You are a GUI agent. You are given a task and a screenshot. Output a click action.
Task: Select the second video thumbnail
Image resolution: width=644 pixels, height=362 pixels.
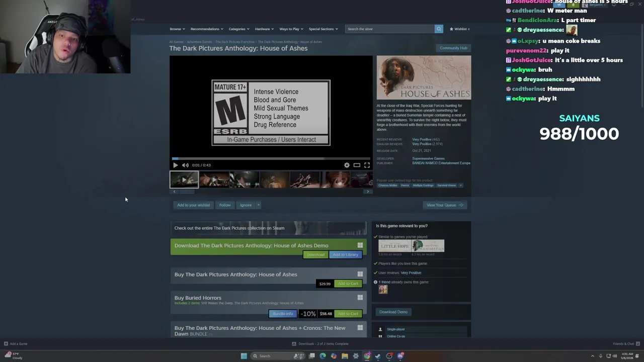point(214,179)
